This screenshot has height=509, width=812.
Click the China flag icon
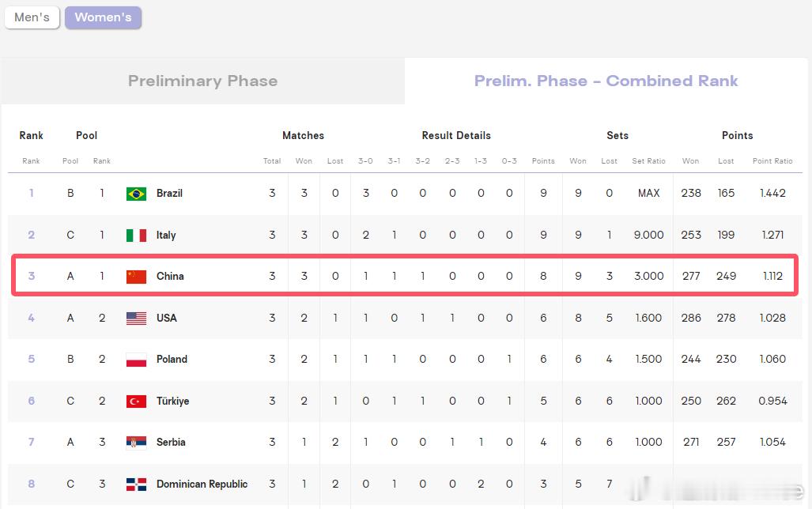(136, 277)
